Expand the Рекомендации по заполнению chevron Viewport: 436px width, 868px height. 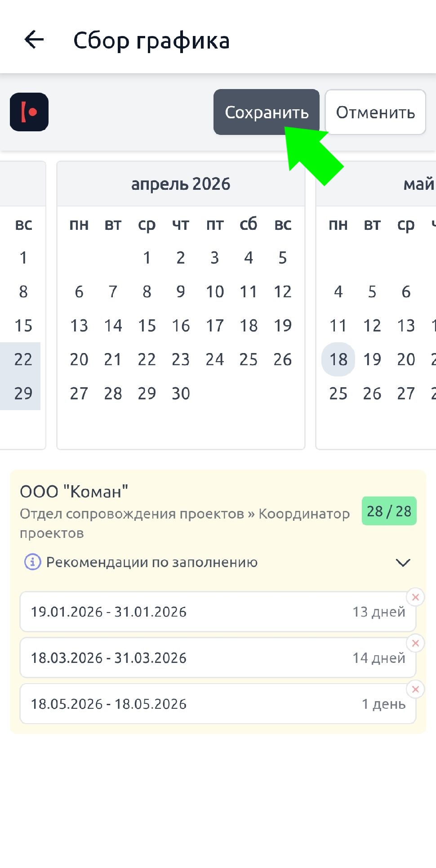point(403,563)
